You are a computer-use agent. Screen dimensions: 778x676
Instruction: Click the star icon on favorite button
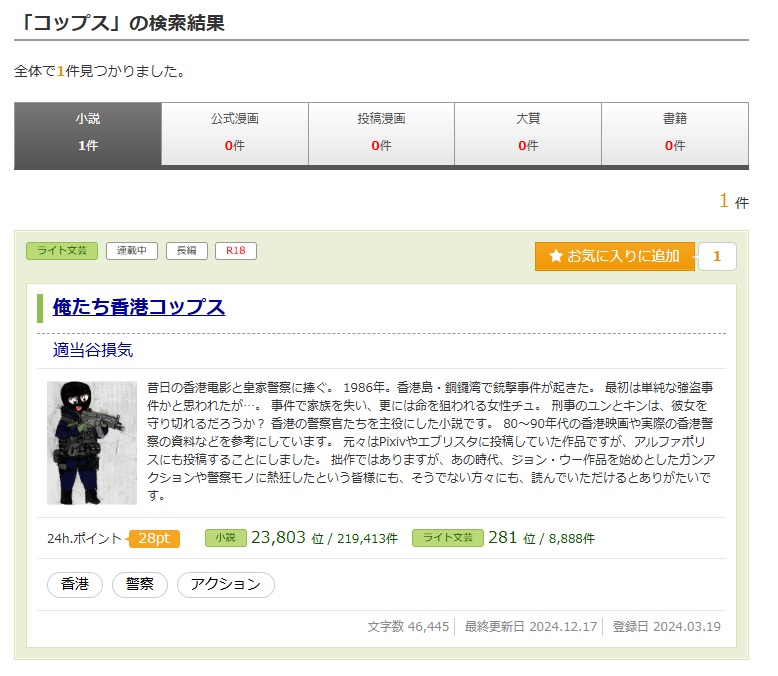(x=556, y=256)
